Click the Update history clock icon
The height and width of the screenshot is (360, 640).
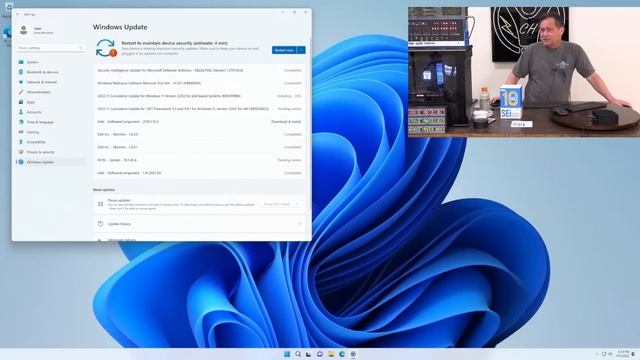[x=100, y=224]
